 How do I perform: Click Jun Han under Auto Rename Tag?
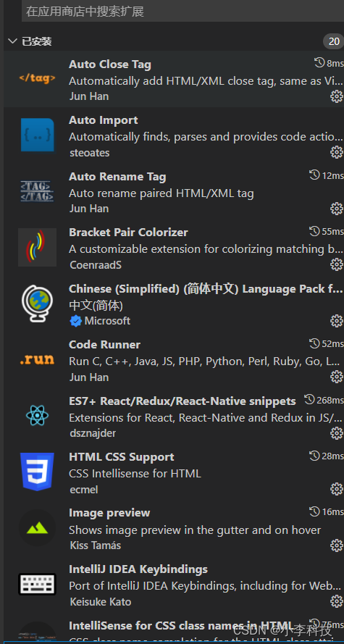click(89, 209)
